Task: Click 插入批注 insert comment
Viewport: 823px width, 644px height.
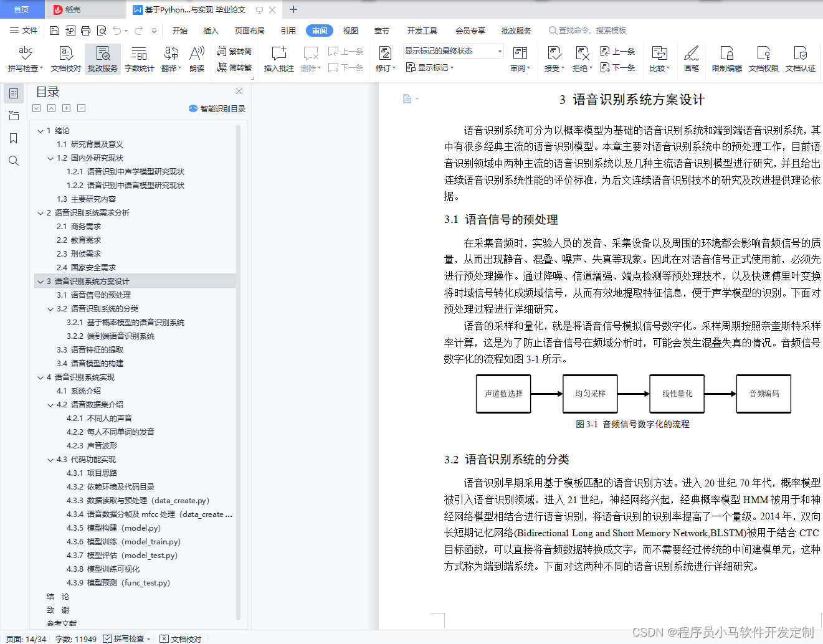Action: pyautogui.click(x=279, y=59)
